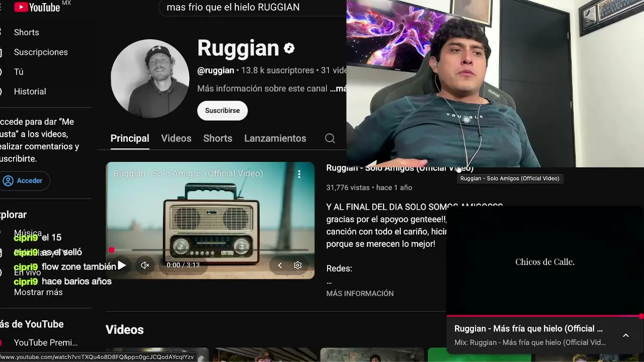This screenshot has height=362, width=644.
Task: Select the Principal channel tab
Action: pyautogui.click(x=130, y=138)
